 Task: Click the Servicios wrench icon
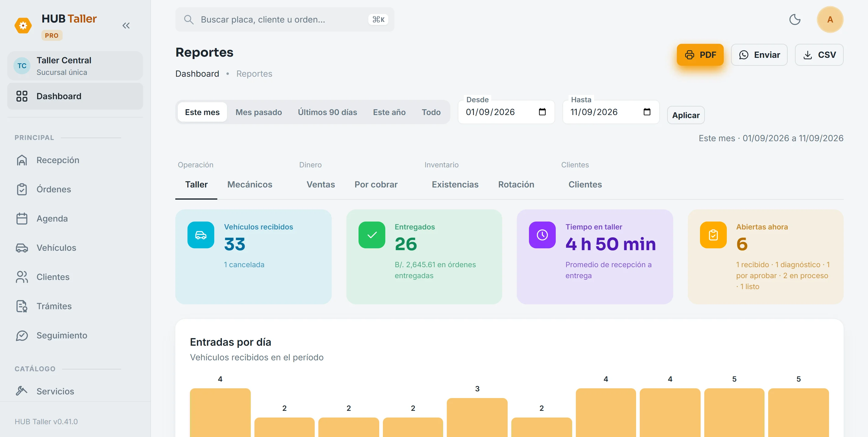(22, 391)
